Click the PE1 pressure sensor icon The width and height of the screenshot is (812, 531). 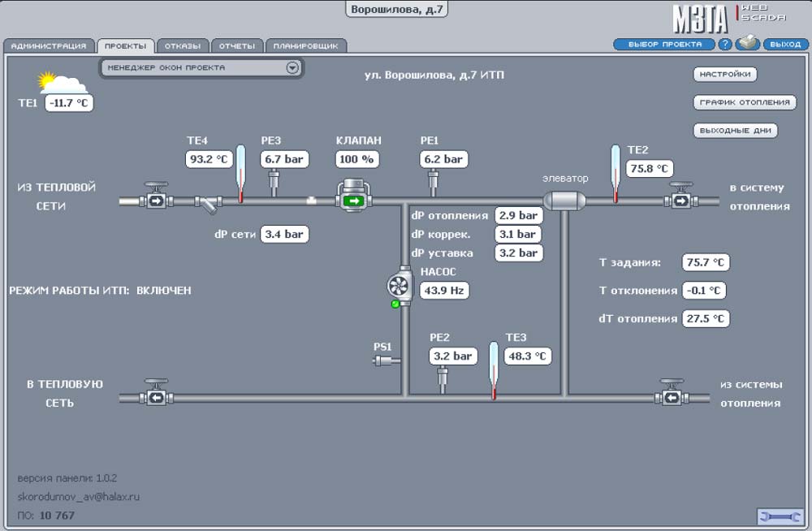tap(433, 183)
